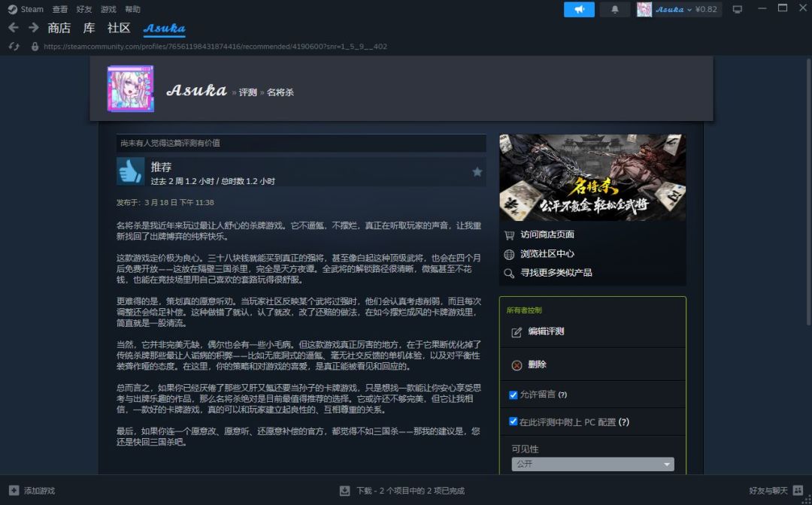Toggle the 允许留言 checkbox

pyautogui.click(x=514, y=395)
